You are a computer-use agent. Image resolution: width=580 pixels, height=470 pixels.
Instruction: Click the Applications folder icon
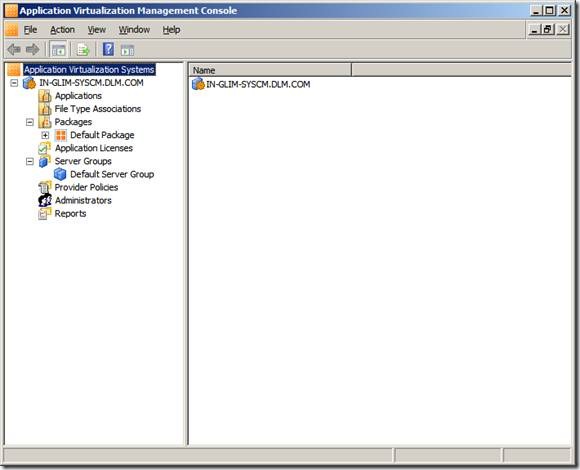[x=45, y=96]
